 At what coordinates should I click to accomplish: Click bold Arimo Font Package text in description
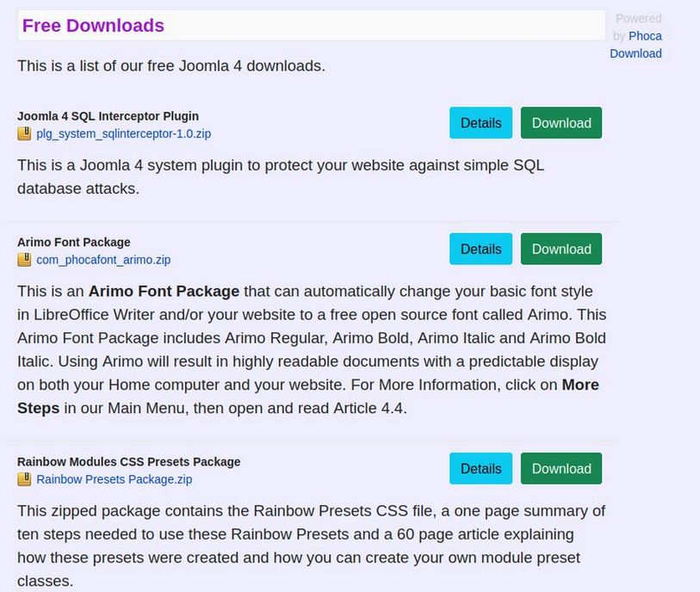(x=164, y=292)
